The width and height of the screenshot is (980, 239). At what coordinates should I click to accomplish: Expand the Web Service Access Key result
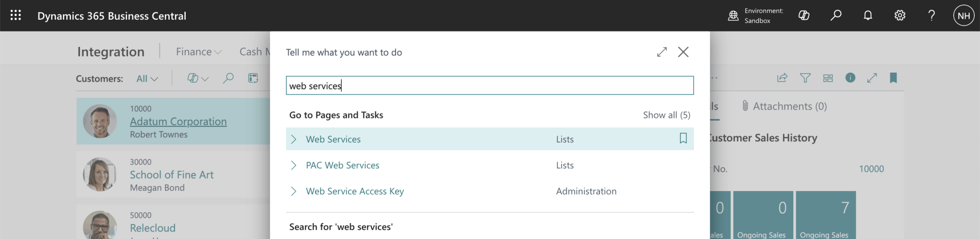click(x=294, y=191)
